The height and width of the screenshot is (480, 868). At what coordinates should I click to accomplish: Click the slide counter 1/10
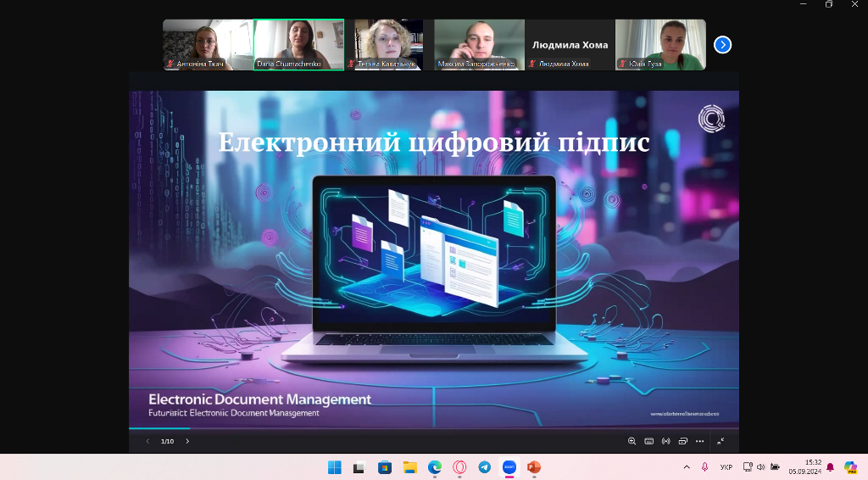(168, 441)
